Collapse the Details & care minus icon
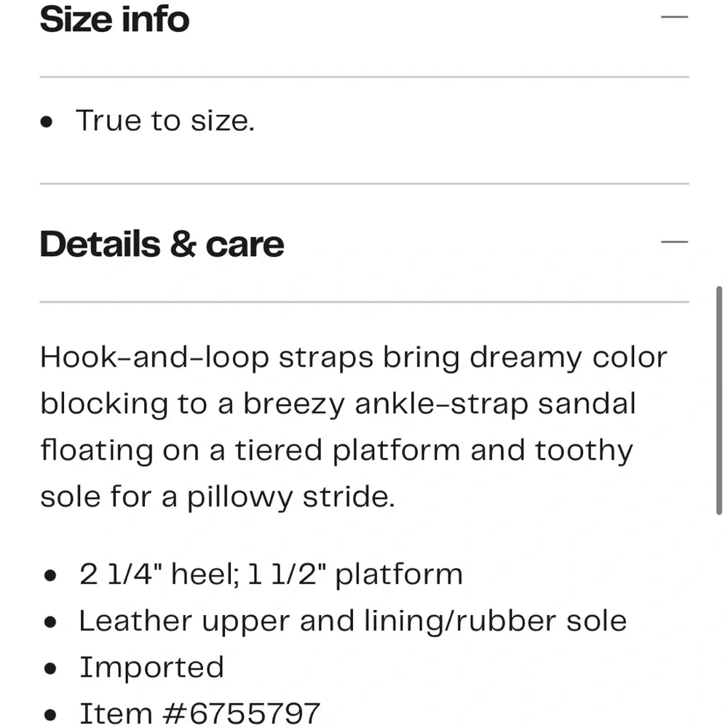Screen dimensions: 728x728 673,242
